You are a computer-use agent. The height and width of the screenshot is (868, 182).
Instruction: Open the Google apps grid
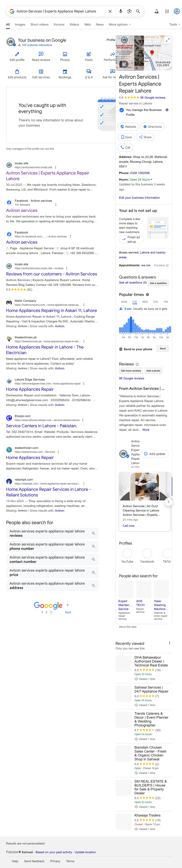[x=167, y=11]
